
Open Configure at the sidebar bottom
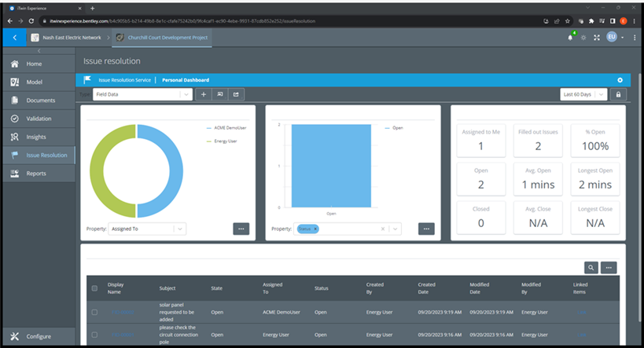pos(39,336)
